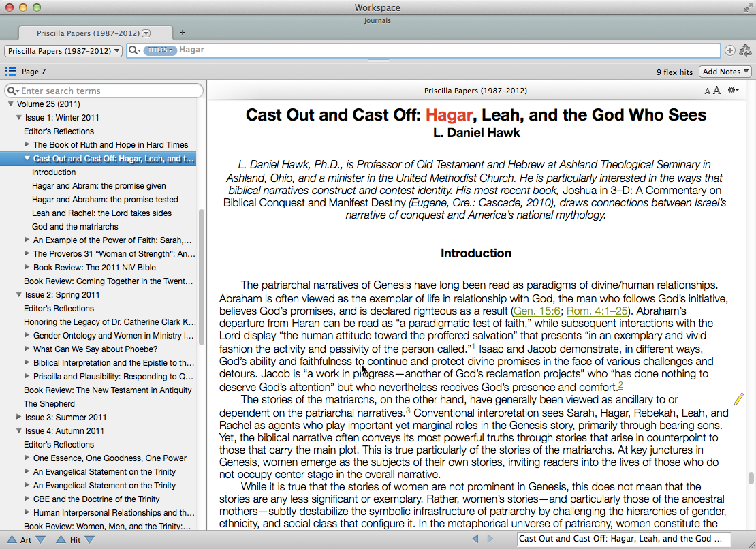Image resolution: width=756 pixels, height=549 pixels.
Task: Select Hagar and Abraham: the promise tested
Action: [x=105, y=199]
